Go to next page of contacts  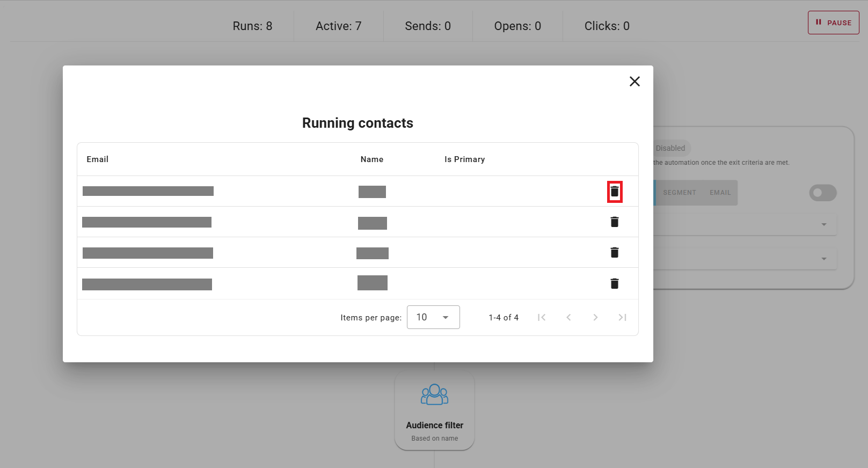[595, 318]
